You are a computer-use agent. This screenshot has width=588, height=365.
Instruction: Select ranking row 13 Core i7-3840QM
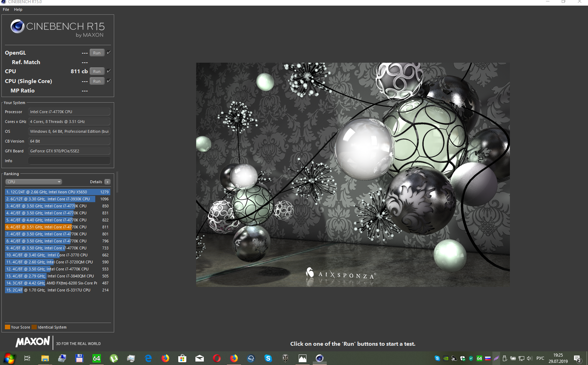click(57, 276)
